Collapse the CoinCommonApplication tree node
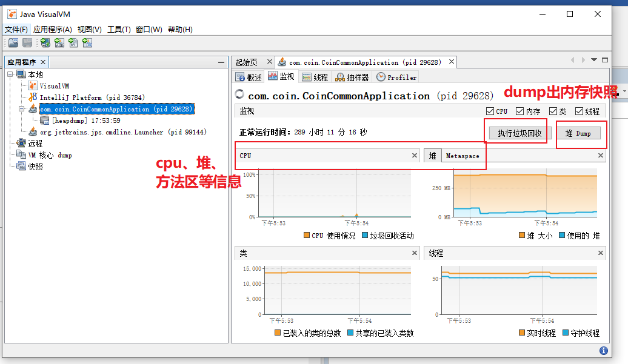 (22, 109)
